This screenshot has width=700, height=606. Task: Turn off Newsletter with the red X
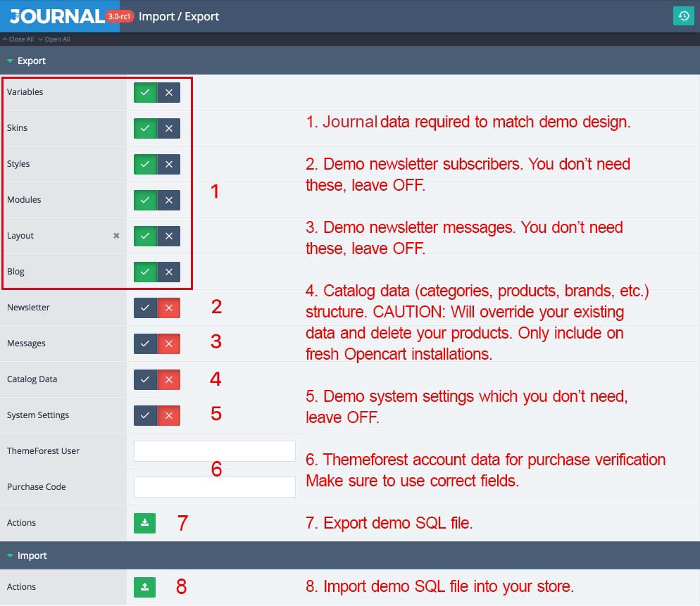[x=169, y=308]
